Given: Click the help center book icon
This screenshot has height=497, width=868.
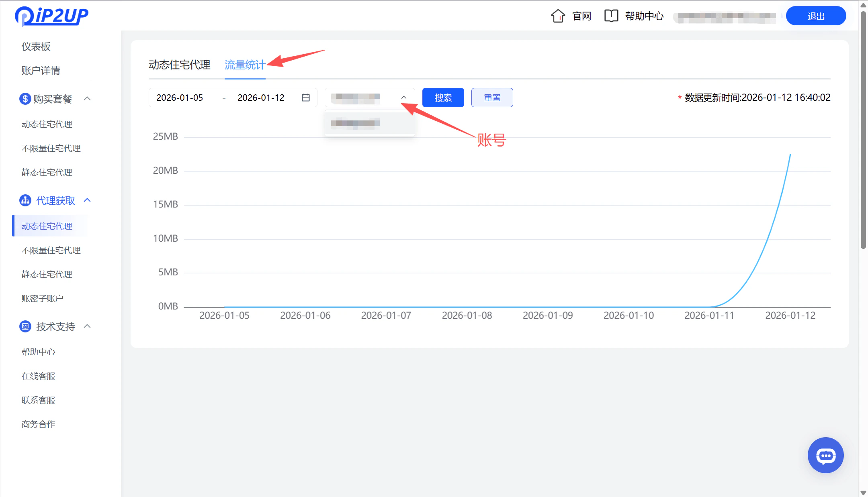Looking at the screenshot, I should click(611, 16).
